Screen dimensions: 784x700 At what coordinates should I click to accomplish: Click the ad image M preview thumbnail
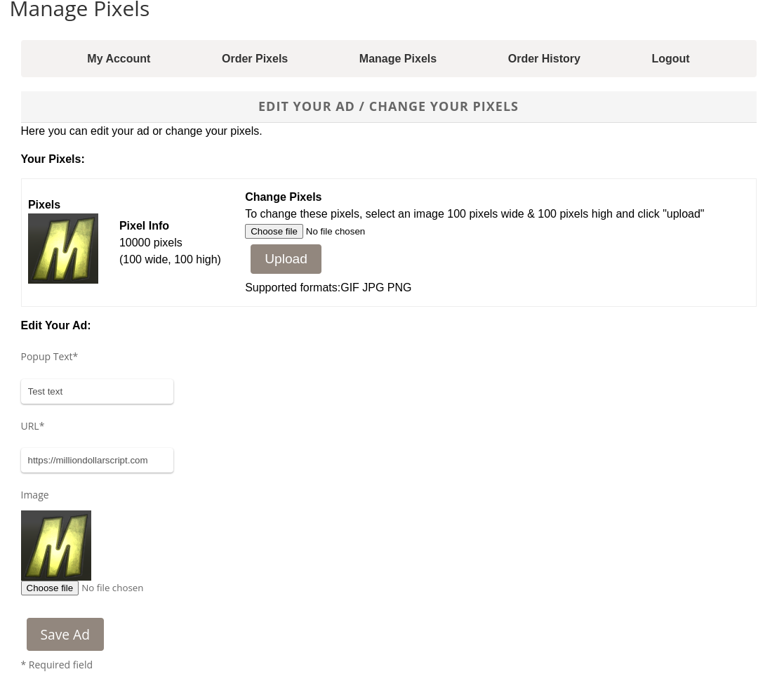coord(56,546)
